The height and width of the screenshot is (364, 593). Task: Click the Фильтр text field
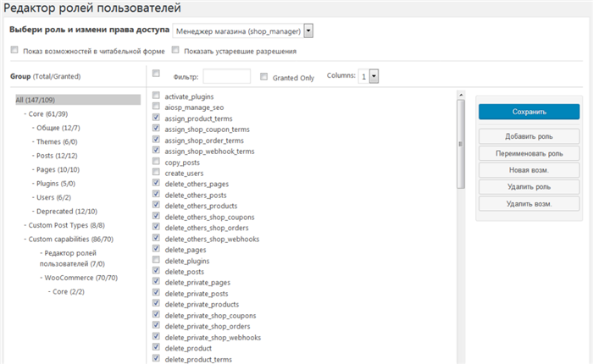226,76
